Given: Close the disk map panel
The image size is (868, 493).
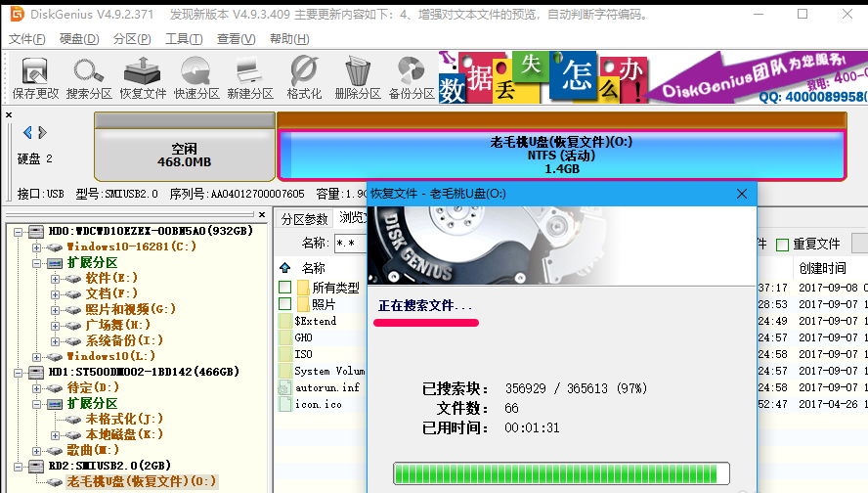Looking at the screenshot, I should pos(8,114).
